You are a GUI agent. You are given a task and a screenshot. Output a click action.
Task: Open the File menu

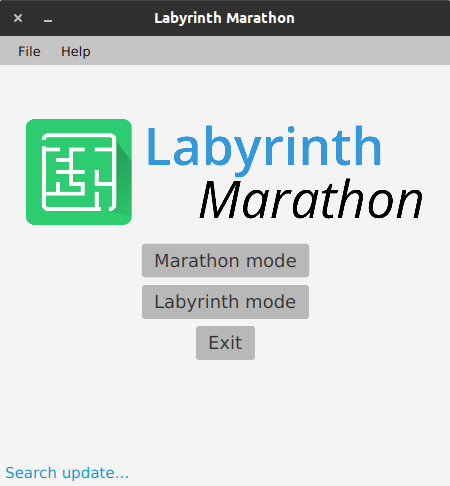29,51
